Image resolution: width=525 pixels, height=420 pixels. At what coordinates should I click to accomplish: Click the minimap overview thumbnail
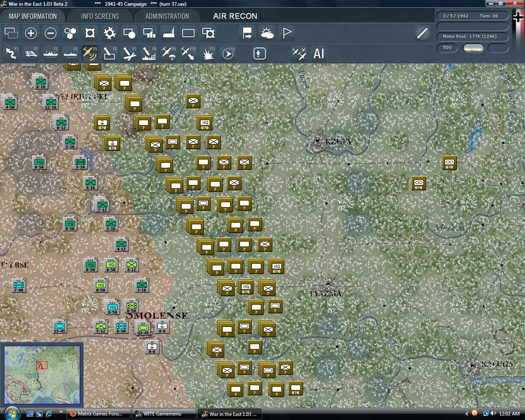(42, 375)
